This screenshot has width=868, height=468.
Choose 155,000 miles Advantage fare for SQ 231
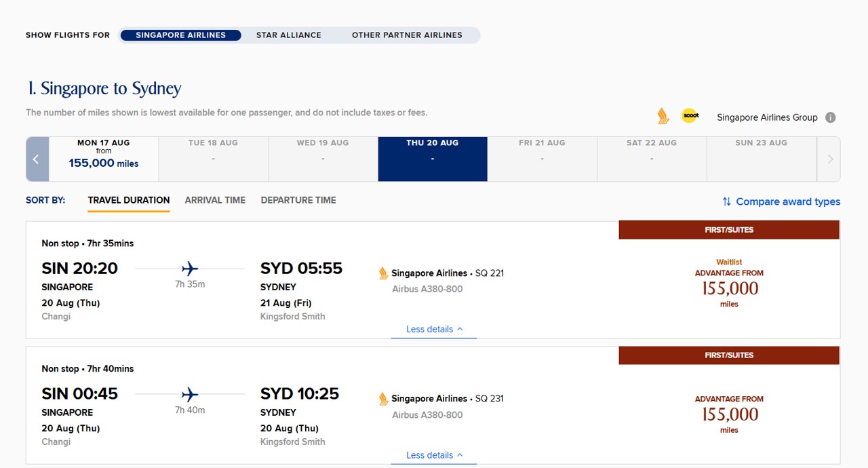click(x=729, y=414)
